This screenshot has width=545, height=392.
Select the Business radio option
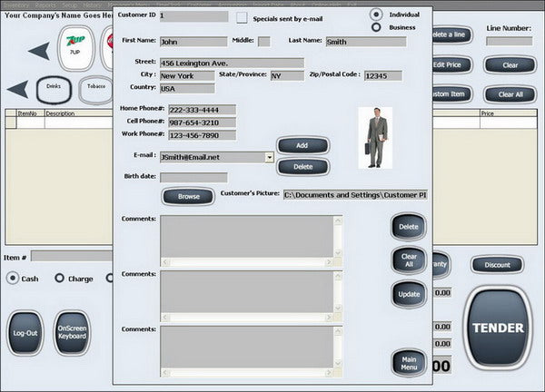376,27
